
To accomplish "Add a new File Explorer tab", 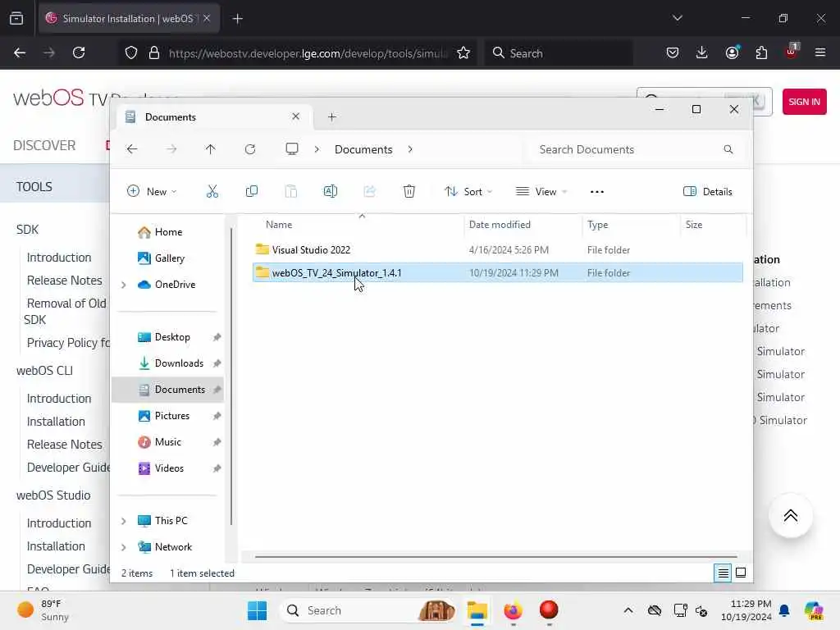I will click(331, 116).
